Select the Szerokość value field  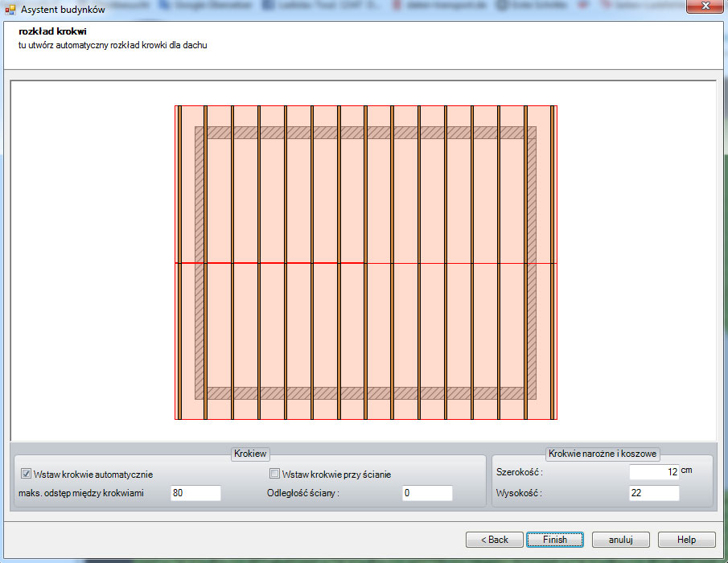654,473
